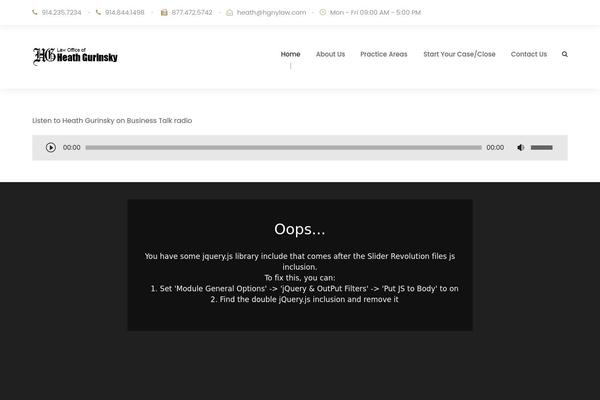600x400 pixels.
Task: Play the Business Talk radio audio
Action: click(51, 147)
